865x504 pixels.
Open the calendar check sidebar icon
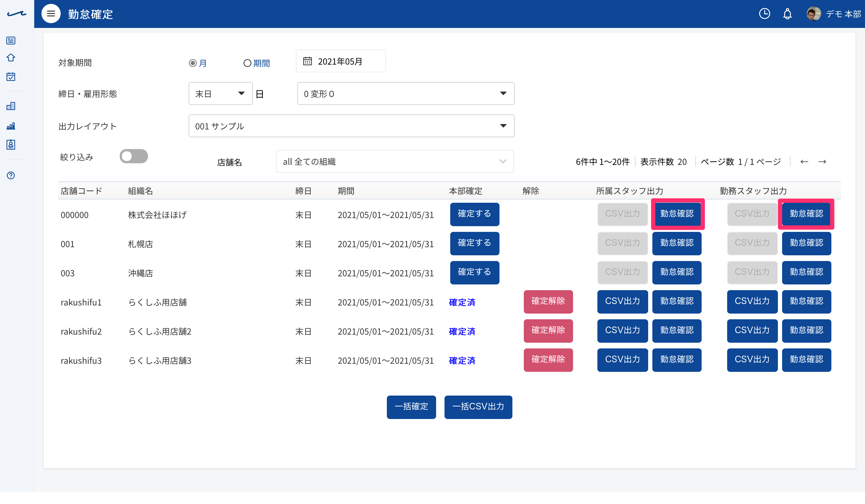11,76
